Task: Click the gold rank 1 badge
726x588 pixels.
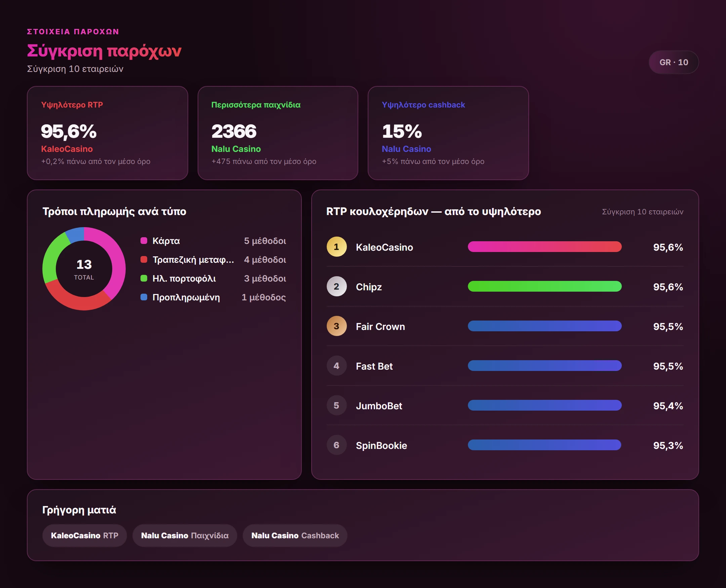Action: click(x=336, y=247)
